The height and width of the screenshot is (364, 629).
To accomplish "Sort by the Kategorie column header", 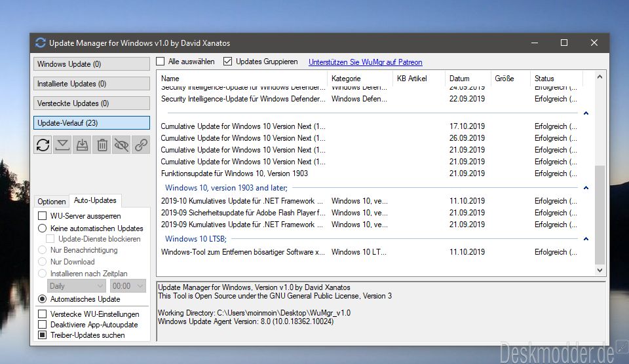I will coord(360,79).
